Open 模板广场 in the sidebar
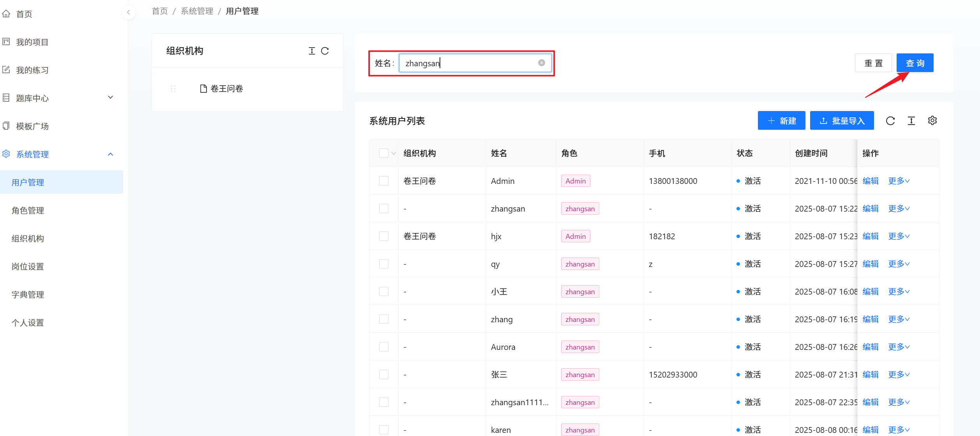The height and width of the screenshot is (436, 980). [32, 126]
